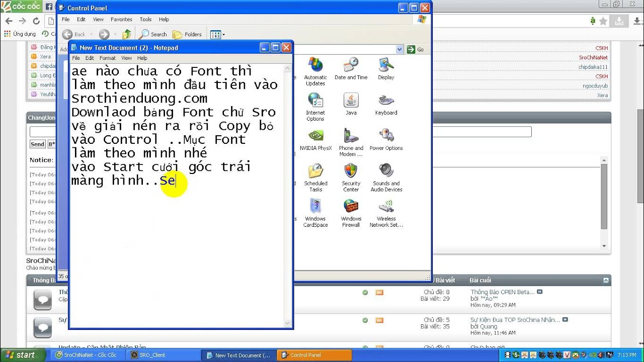
Task: Expand the Control Panel address bar dropdown
Action: coord(399,49)
